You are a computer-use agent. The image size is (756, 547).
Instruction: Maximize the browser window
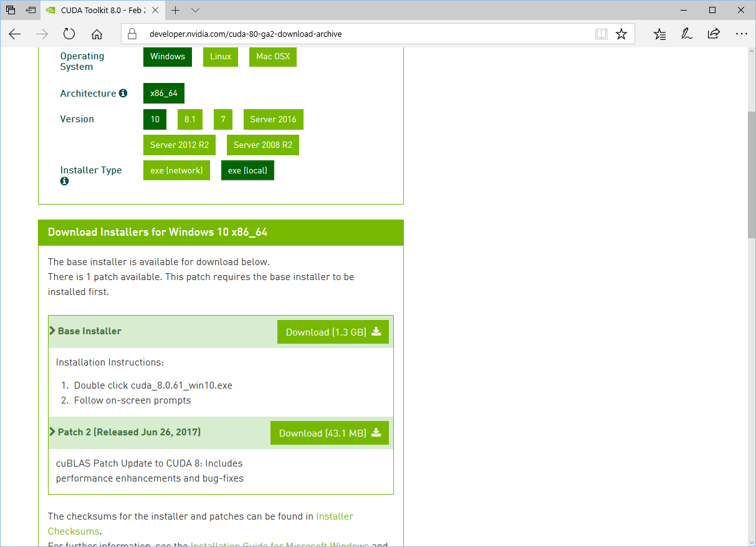[x=712, y=10]
